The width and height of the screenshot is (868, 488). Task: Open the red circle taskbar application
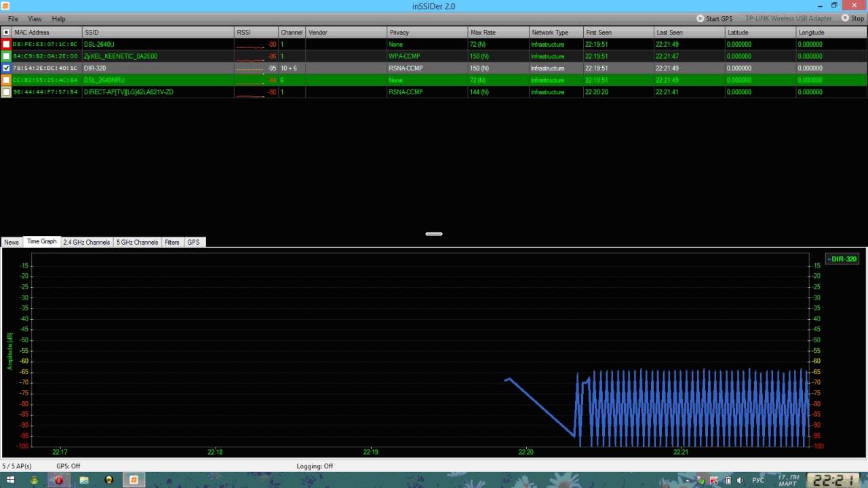pyautogui.click(x=58, y=480)
